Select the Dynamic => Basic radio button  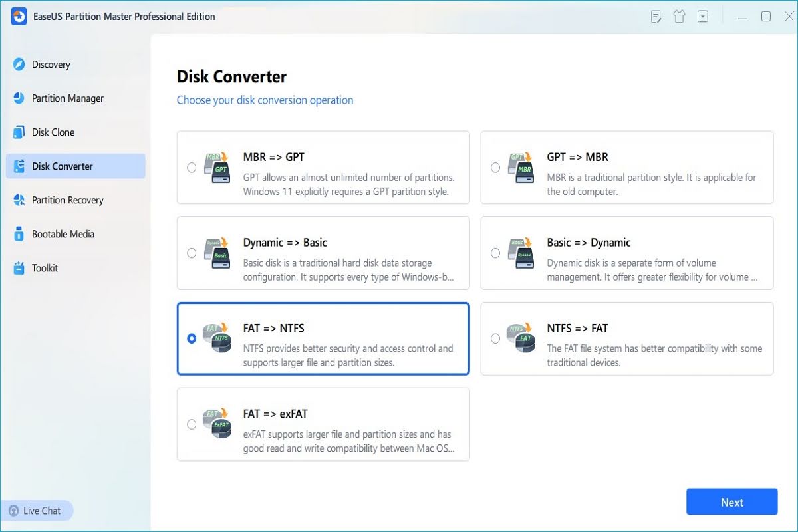(192, 253)
